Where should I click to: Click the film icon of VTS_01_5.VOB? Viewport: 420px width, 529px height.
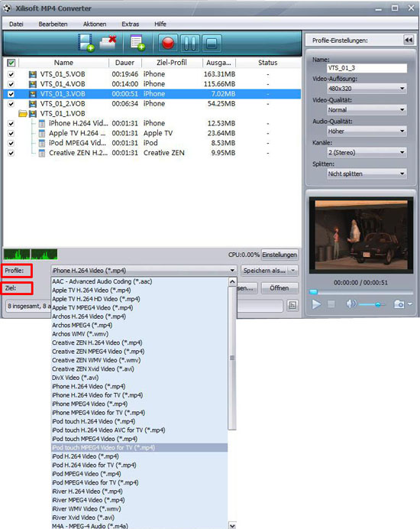point(33,74)
